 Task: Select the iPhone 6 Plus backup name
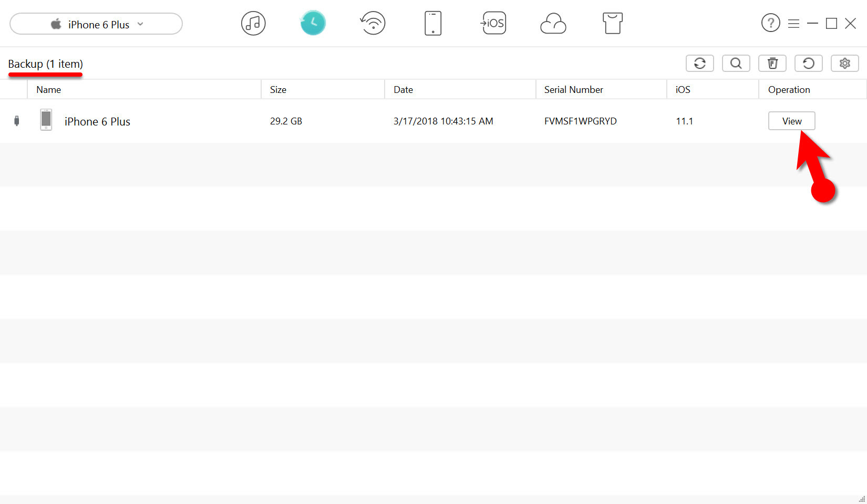click(x=97, y=121)
